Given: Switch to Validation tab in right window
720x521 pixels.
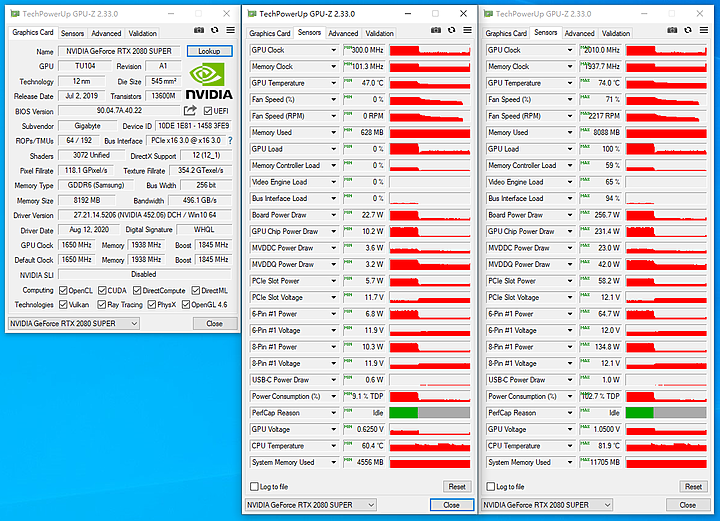Looking at the screenshot, I should (x=616, y=34).
